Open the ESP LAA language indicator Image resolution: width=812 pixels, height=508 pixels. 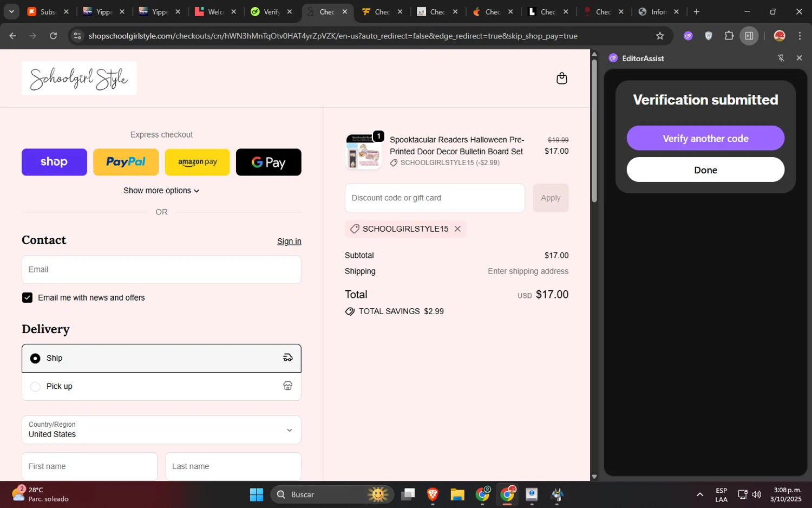pyautogui.click(x=721, y=494)
